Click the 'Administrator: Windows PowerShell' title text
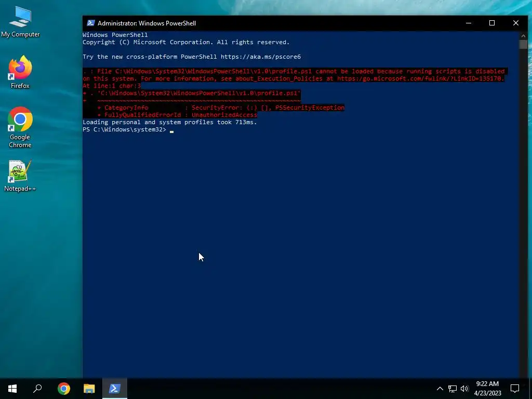 coord(147,23)
